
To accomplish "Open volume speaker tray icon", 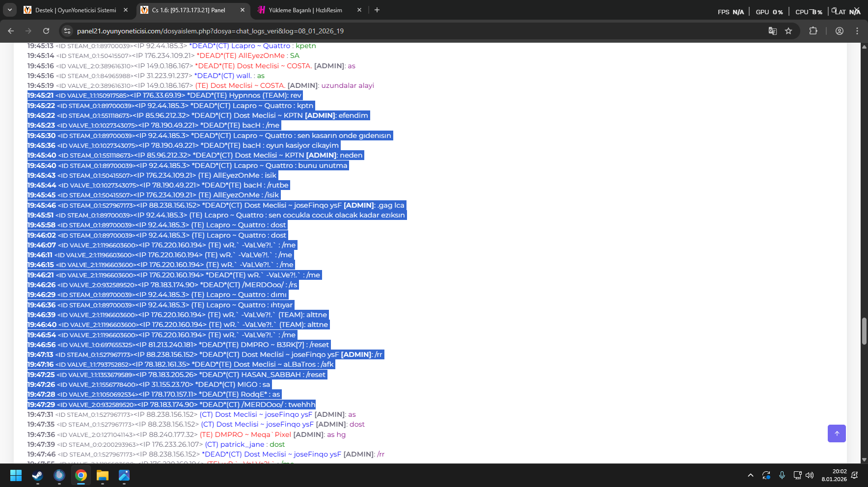I will tap(810, 475).
